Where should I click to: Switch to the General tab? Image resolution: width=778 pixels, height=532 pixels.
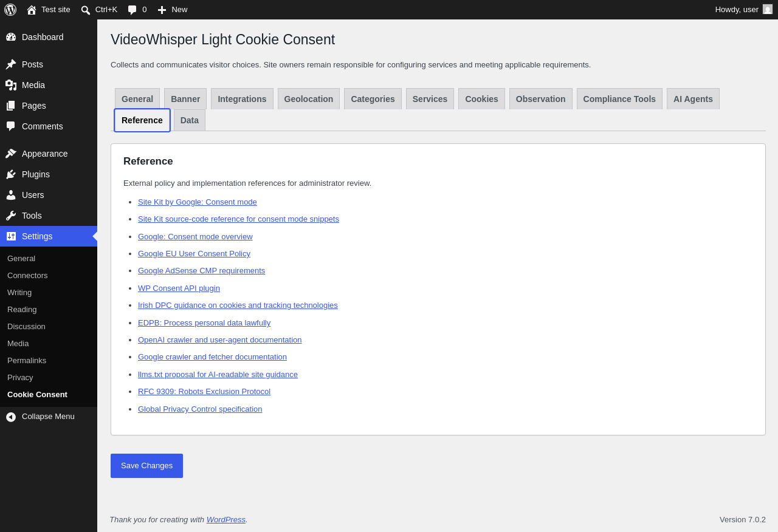point(137,99)
